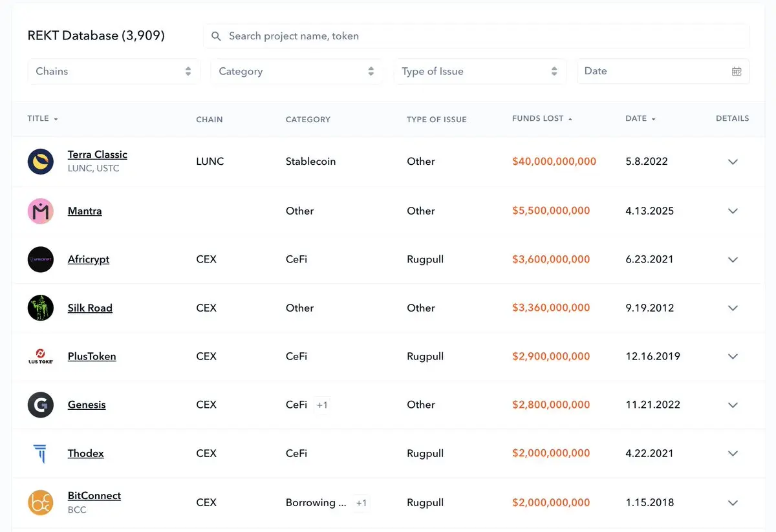The height and width of the screenshot is (532, 776).
Task: Expand details for Mantra row
Action: [x=733, y=211]
